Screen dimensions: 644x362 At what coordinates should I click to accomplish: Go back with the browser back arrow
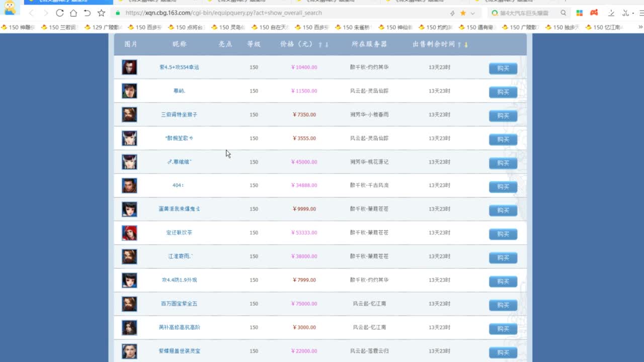coord(32,13)
